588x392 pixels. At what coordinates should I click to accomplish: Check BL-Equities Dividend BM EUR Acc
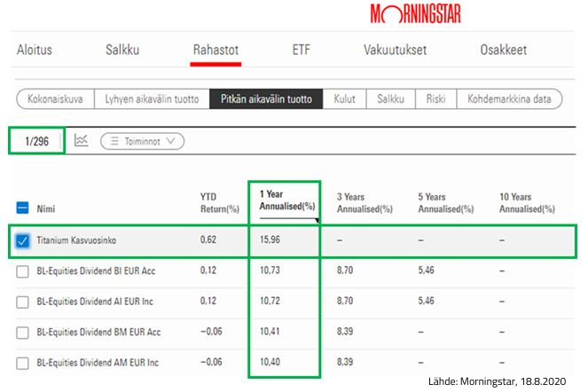[x=22, y=333]
